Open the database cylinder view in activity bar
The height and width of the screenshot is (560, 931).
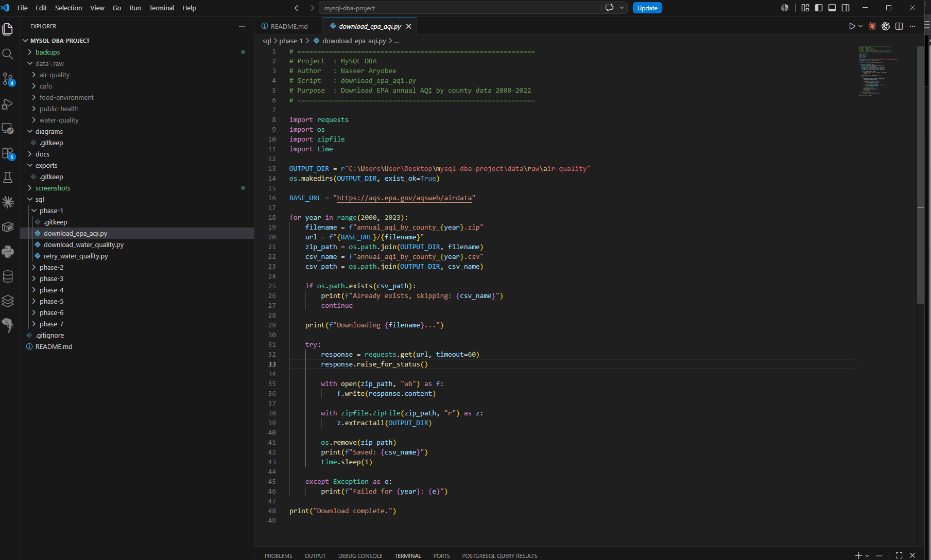[x=8, y=276]
